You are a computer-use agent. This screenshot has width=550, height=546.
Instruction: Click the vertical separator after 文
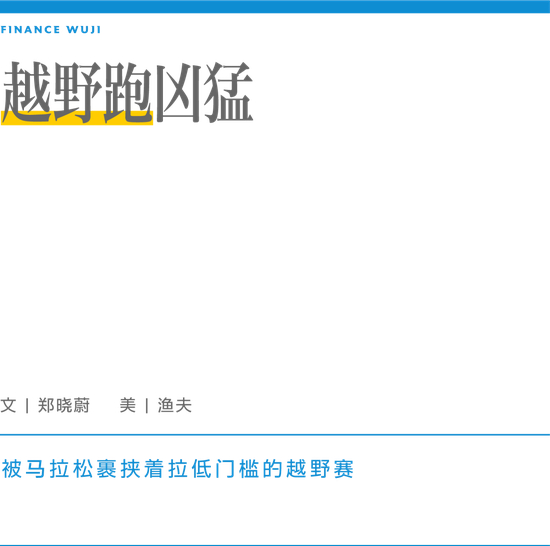pos(27,406)
